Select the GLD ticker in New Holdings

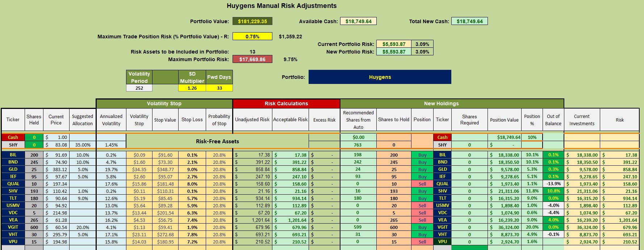(x=442, y=169)
